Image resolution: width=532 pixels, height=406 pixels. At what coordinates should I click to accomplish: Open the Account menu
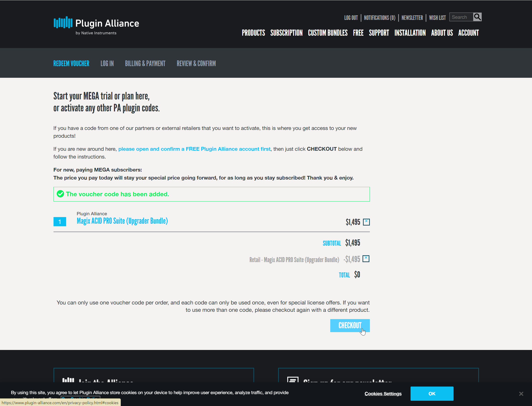468,33
